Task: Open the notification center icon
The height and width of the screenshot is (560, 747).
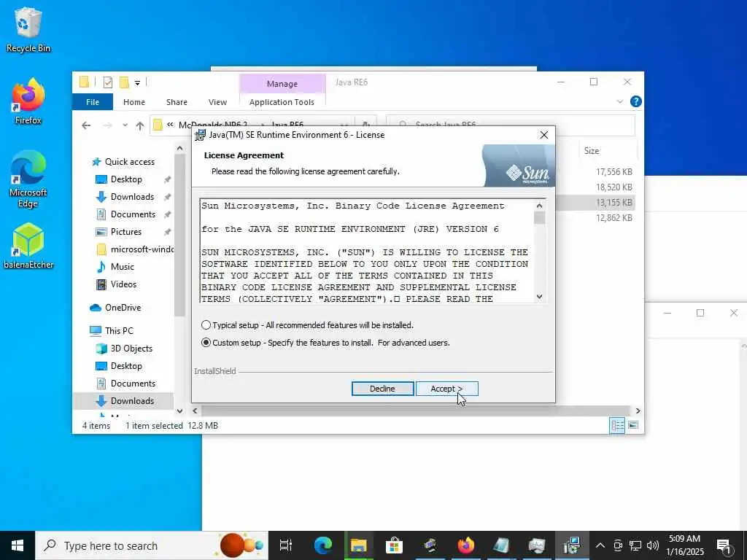Action: coord(724,545)
